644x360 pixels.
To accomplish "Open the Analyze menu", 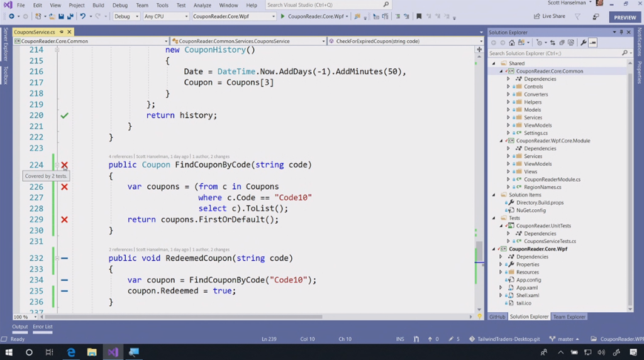I will tap(202, 5).
